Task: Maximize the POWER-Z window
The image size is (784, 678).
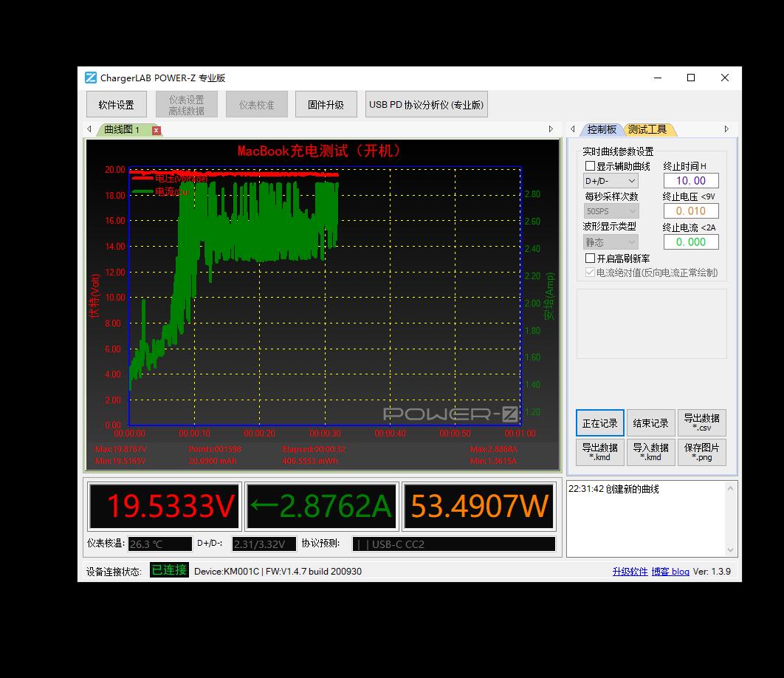Action: (691, 78)
